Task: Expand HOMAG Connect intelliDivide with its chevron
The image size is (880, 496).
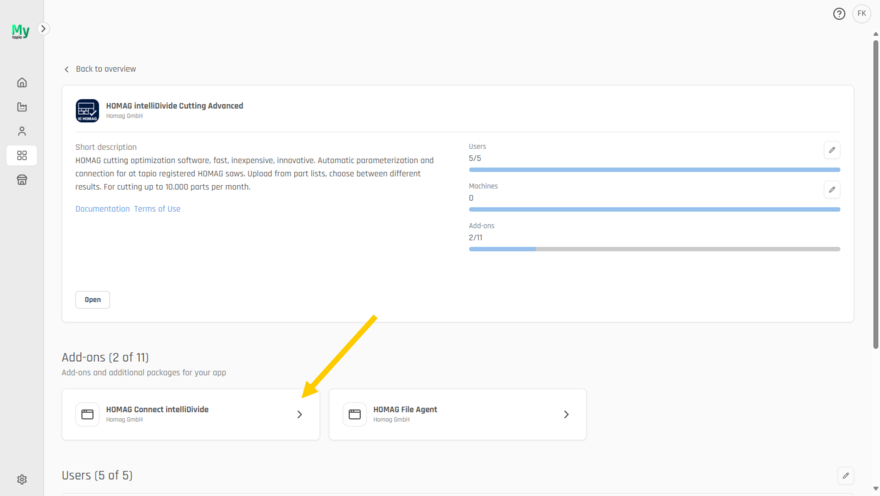Action: 300,415
